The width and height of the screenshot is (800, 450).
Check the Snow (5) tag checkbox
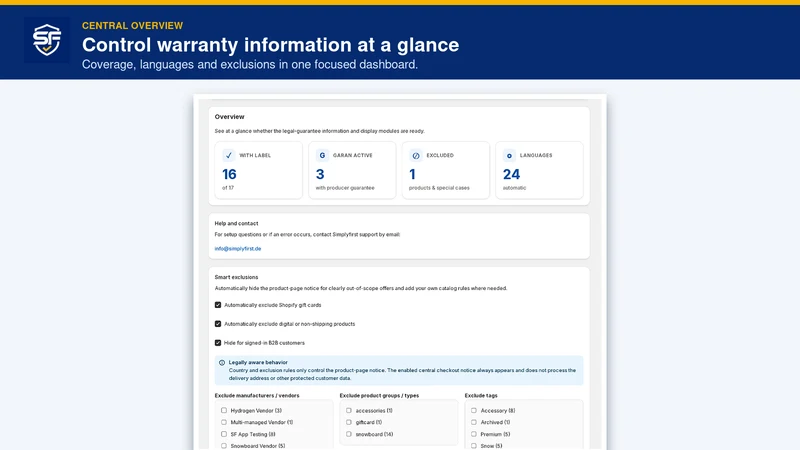(x=474, y=446)
